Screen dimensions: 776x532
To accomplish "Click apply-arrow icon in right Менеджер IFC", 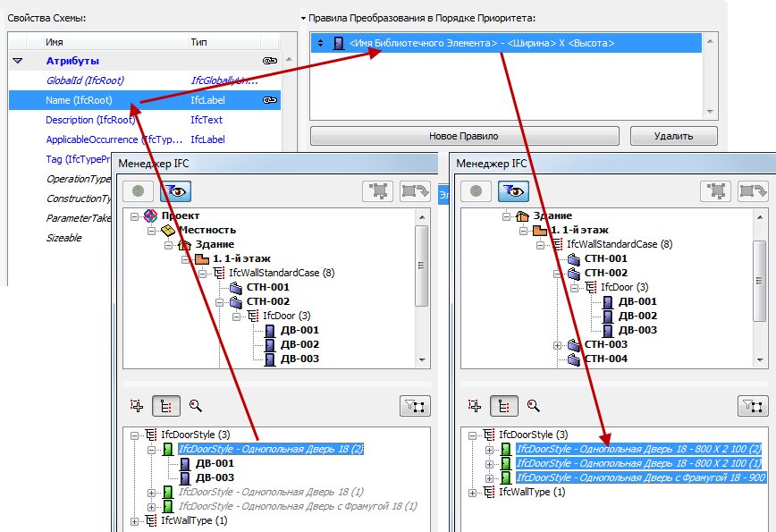I will (753, 191).
